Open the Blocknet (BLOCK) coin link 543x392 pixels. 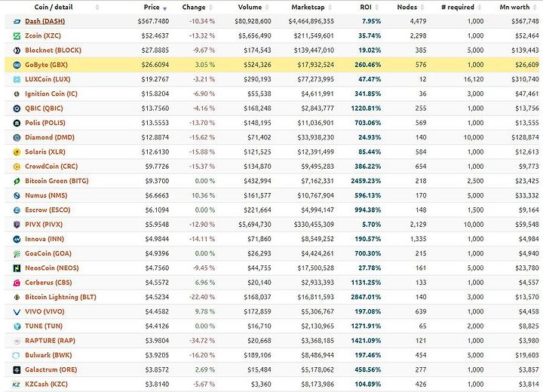[x=53, y=51]
